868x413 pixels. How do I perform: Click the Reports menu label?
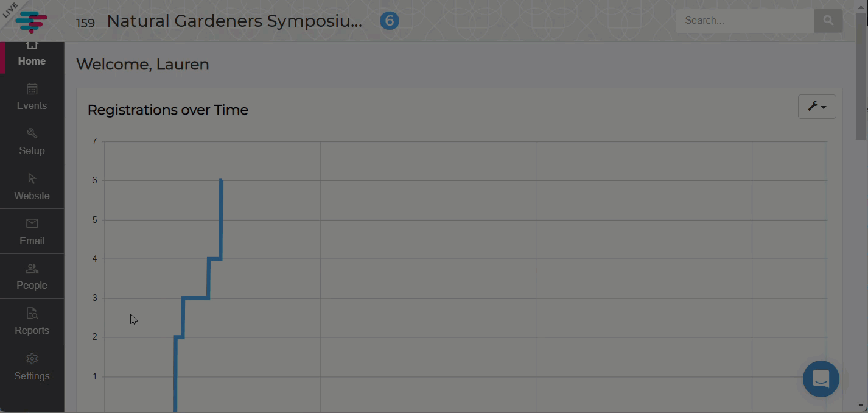(x=32, y=330)
